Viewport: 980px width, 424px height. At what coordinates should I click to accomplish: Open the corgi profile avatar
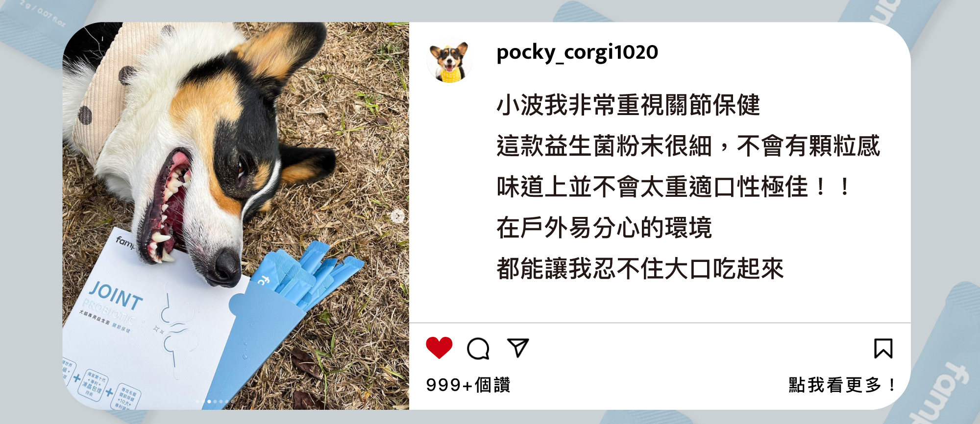click(449, 60)
